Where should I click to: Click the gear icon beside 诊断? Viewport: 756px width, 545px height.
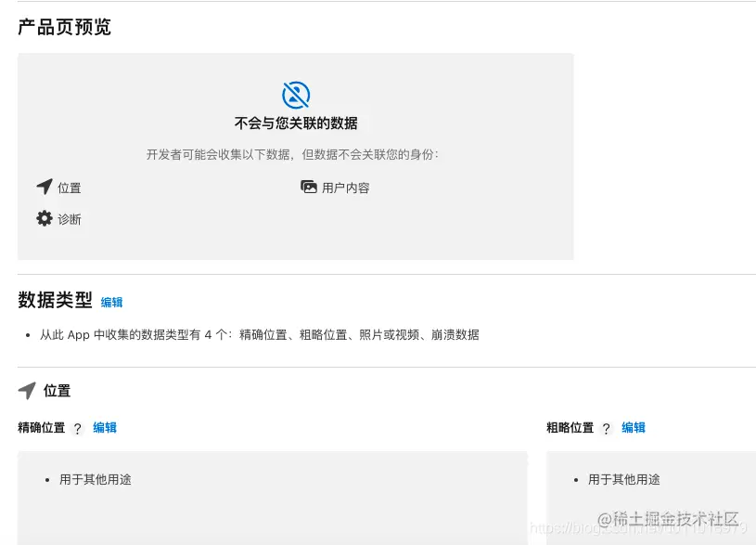(x=45, y=218)
